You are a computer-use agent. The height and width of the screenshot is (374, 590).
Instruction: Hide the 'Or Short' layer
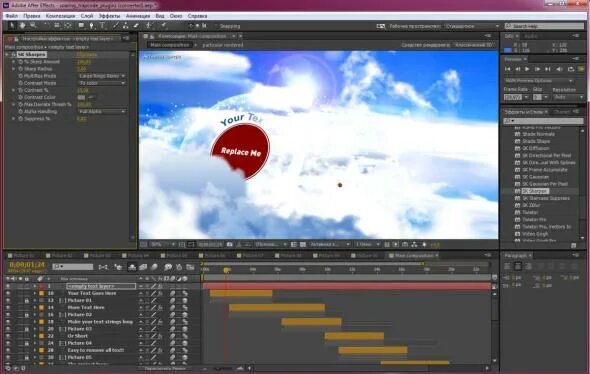click(8, 336)
